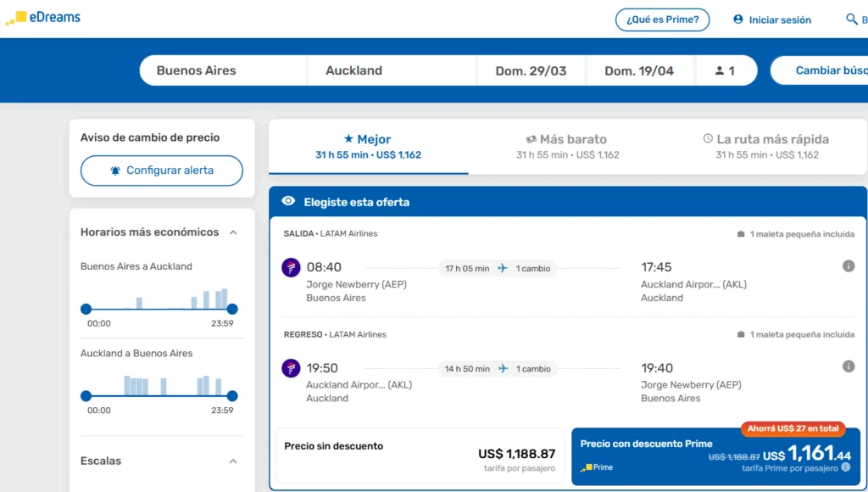Click the user icon beside Iniciar sesión
This screenshot has height=492, width=868.
[737, 20]
